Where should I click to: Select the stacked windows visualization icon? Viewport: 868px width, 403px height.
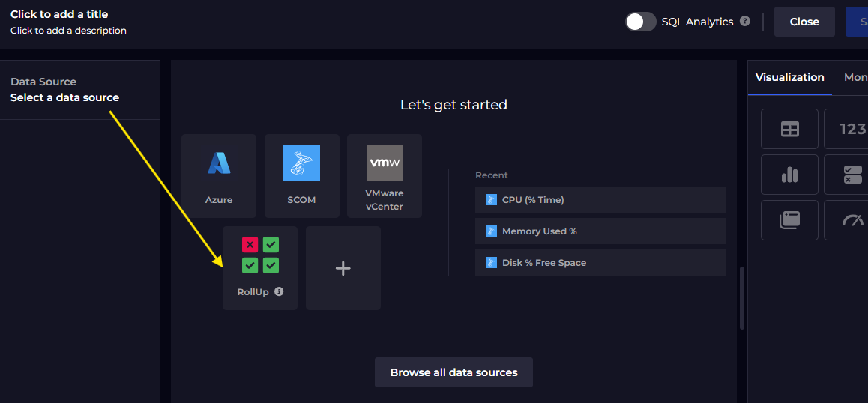click(x=789, y=220)
